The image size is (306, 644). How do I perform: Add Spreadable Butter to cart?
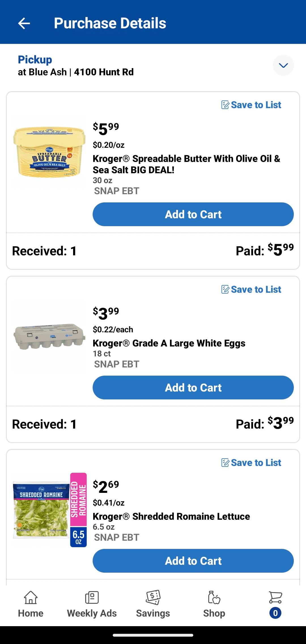[193, 214]
